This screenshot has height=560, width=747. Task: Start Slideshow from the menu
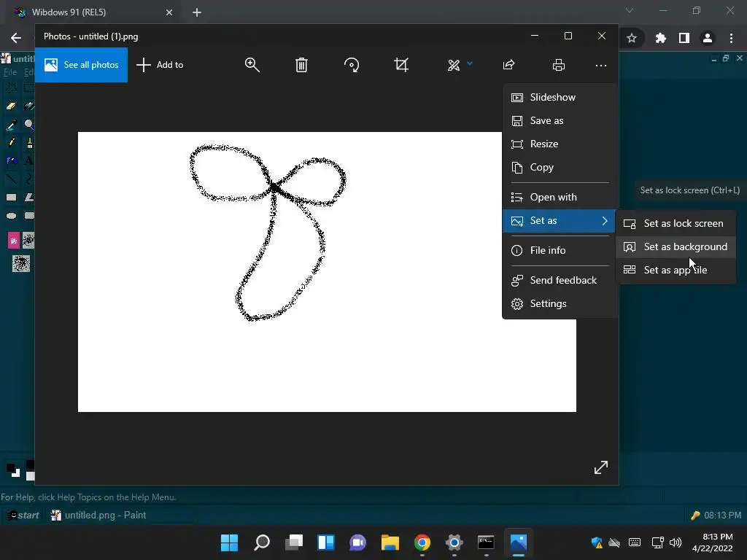coord(560,97)
